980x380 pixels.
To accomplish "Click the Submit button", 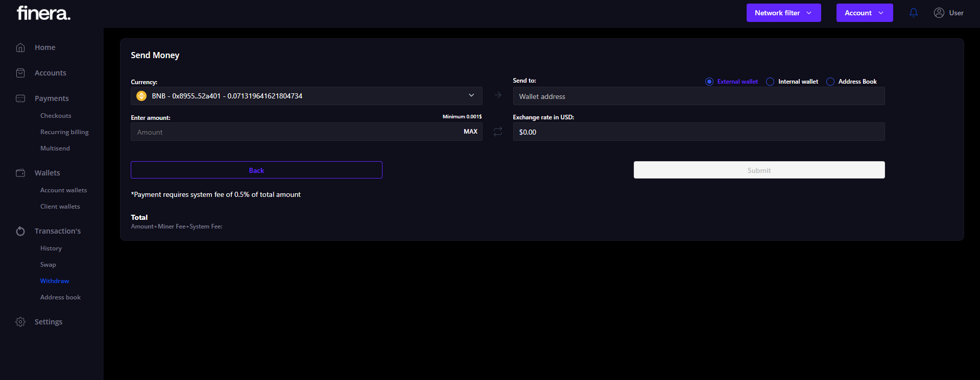I will [x=759, y=170].
